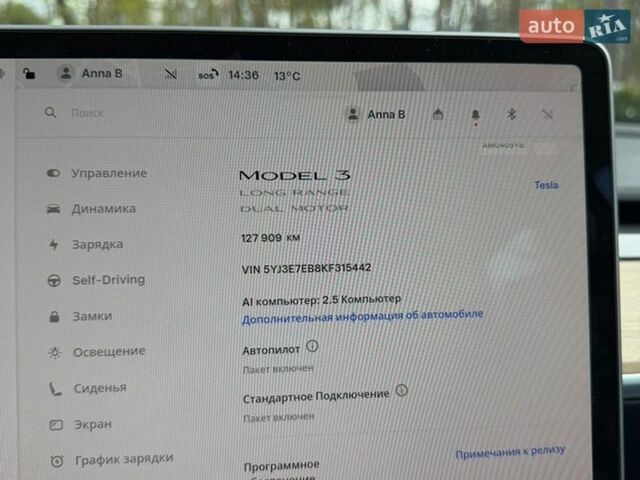
Task: Tap the Стандартное Подключение heading
Action: (316, 396)
